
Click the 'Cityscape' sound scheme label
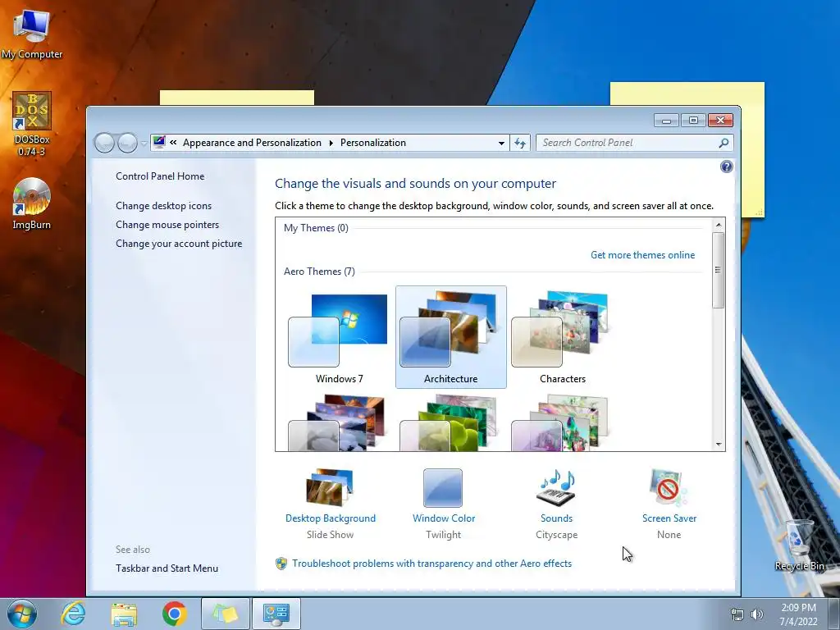pyautogui.click(x=557, y=535)
